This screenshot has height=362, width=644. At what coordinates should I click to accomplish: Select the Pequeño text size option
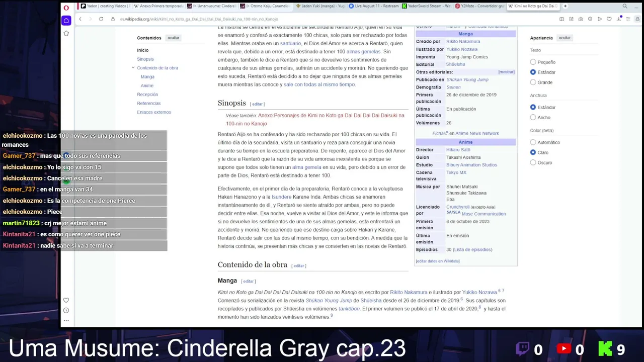coord(533,62)
